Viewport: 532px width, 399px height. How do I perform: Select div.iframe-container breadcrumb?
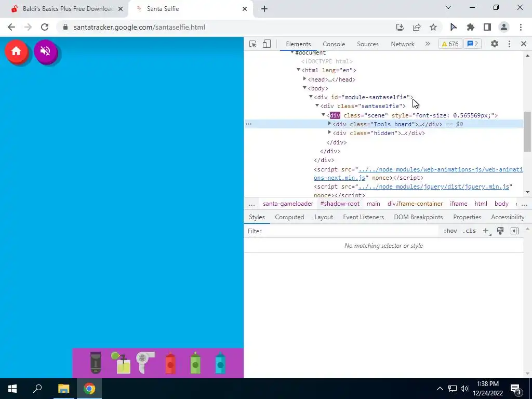(415, 204)
